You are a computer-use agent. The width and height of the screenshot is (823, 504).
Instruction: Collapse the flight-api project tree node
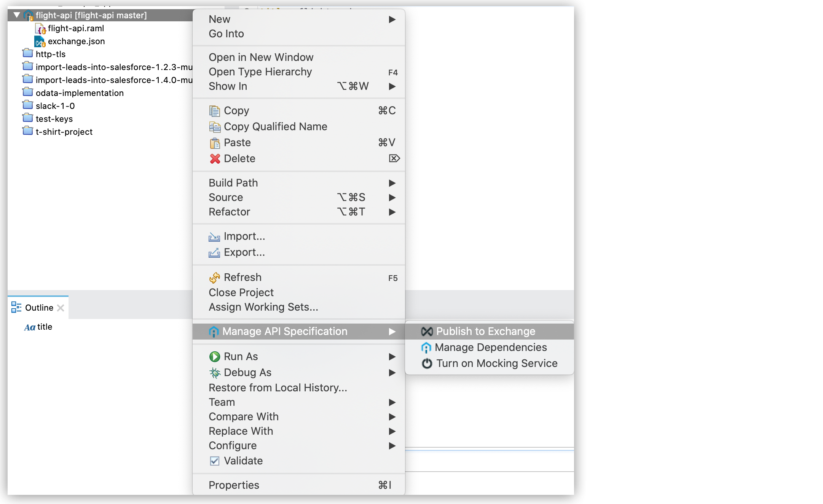pyautogui.click(x=17, y=15)
